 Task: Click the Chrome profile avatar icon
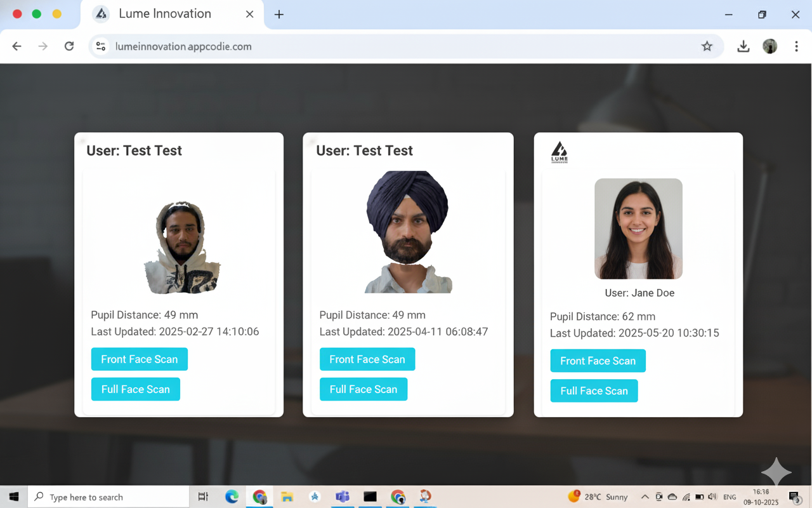769,46
